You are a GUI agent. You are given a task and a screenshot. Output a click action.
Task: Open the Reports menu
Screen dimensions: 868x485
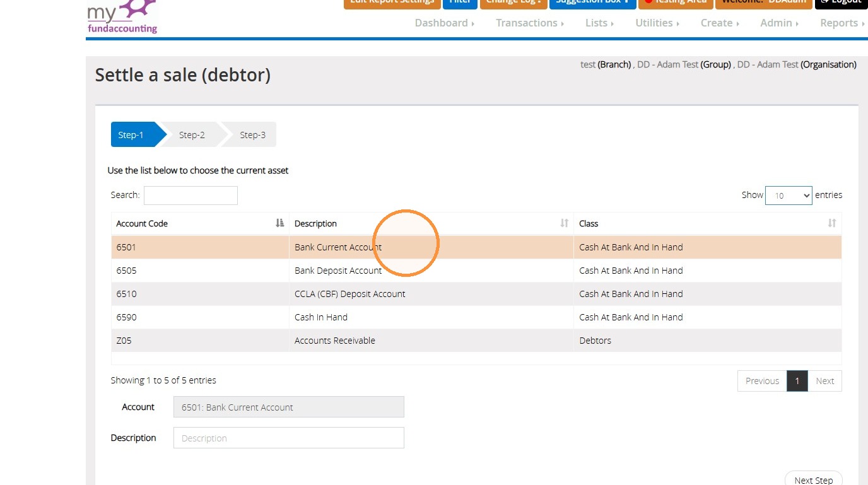842,23
